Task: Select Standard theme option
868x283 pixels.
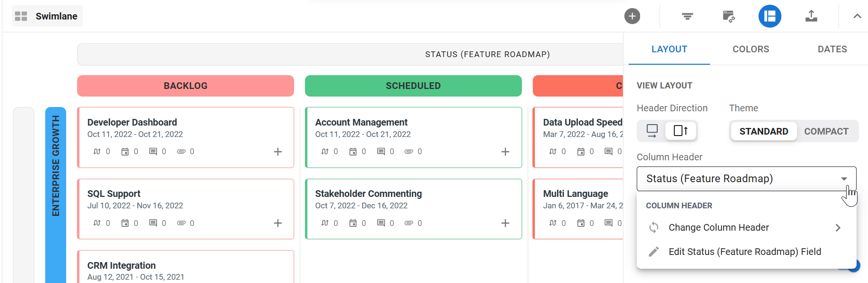Action: [763, 131]
